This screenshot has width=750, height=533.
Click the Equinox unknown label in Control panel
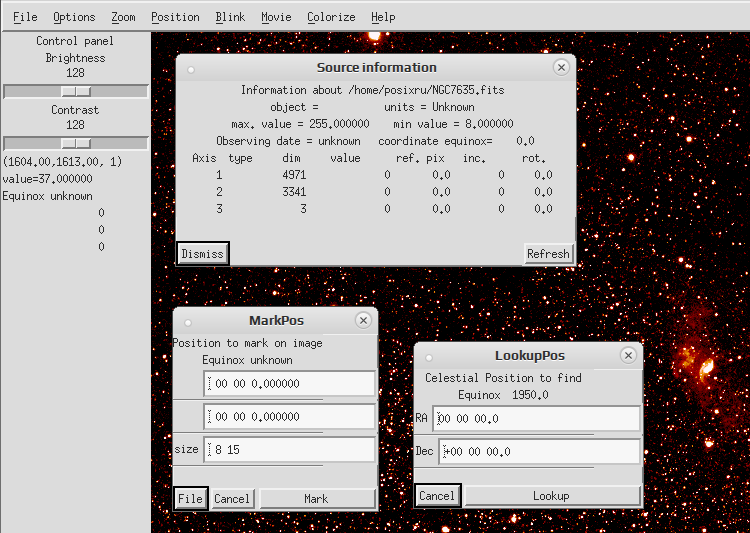tap(48, 196)
